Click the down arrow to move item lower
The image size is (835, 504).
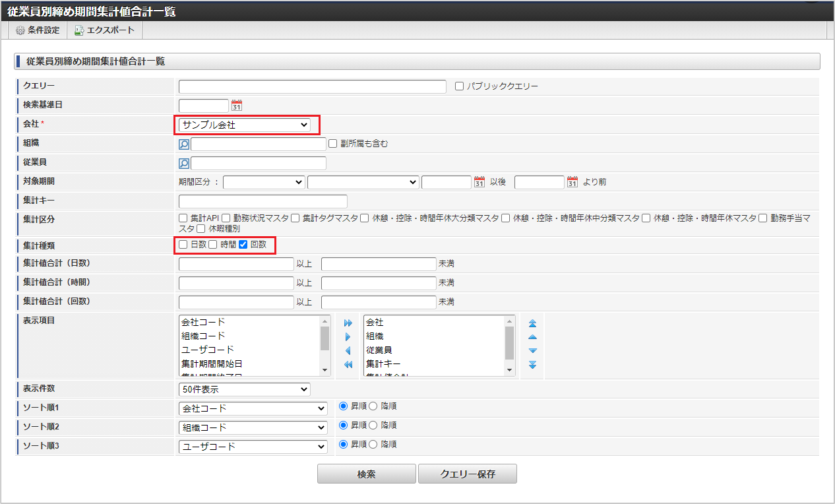click(x=532, y=350)
